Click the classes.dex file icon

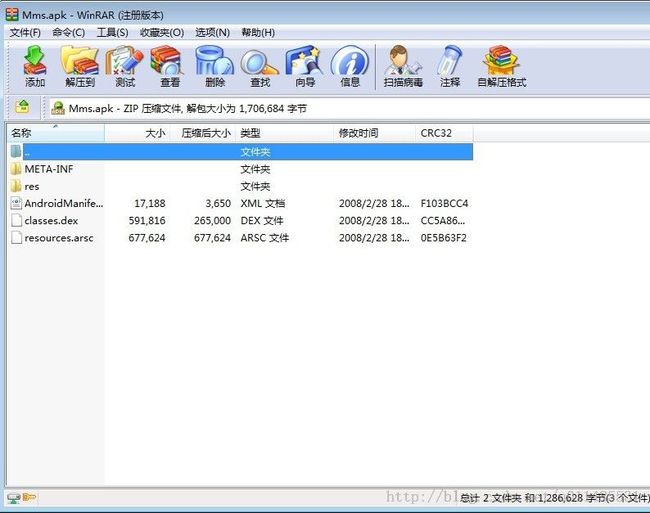tap(16, 220)
